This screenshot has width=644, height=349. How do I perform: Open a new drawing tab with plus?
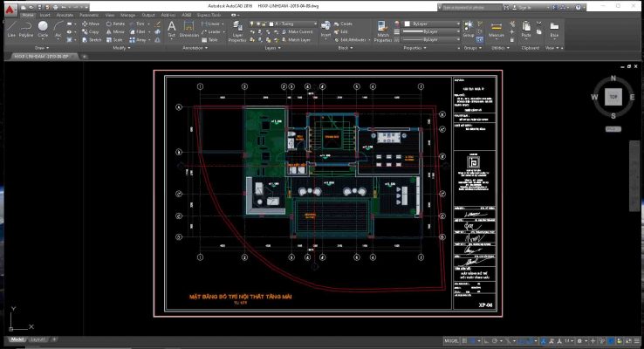[84, 57]
